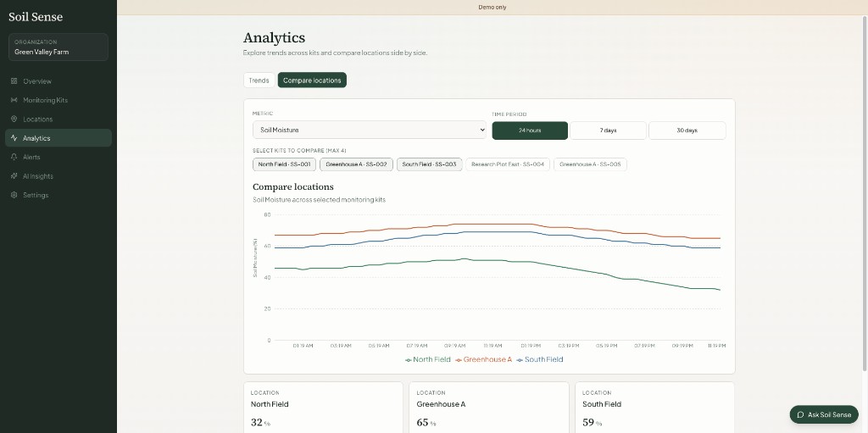Click the Analytics pulse icon

pos(14,138)
